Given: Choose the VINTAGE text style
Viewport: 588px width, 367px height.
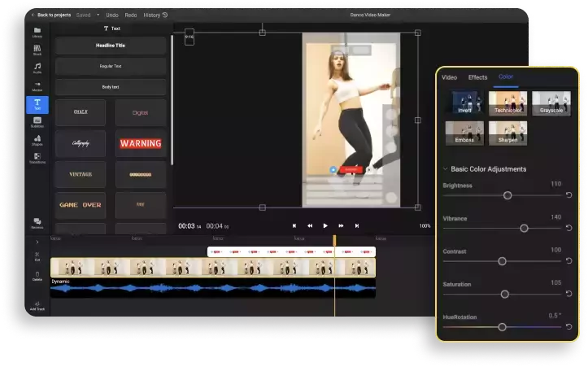Looking at the screenshot, I should (81, 174).
